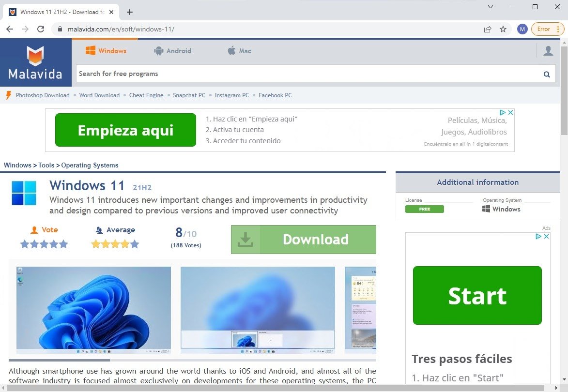Click the (188 Votes) text
The height and width of the screenshot is (392, 568).
tap(186, 245)
